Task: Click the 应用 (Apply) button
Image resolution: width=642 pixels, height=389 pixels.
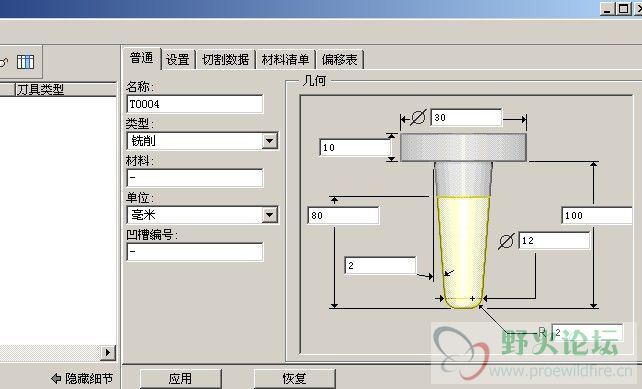Action: pos(181,378)
